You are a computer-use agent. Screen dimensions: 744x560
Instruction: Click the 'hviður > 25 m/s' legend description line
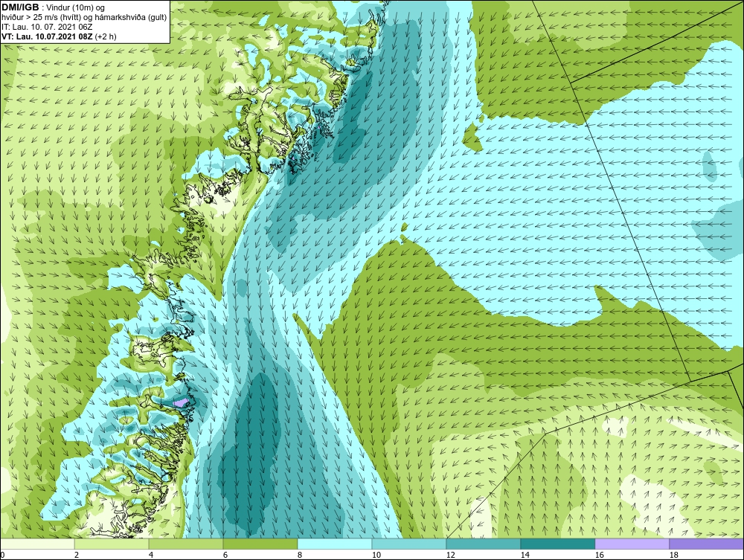[84, 18]
